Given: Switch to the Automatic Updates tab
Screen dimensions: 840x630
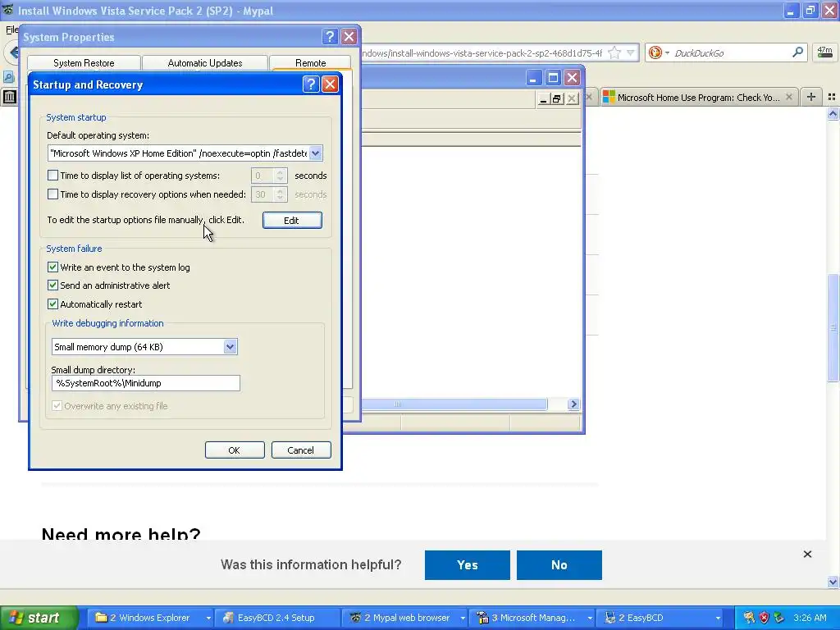Looking at the screenshot, I should click(x=204, y=62).
